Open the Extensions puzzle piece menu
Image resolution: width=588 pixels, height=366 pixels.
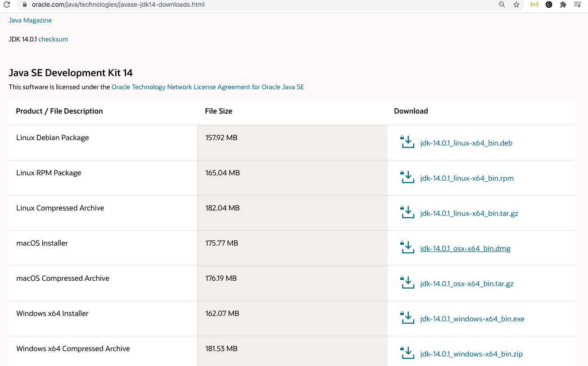click(x=563, y=5)
